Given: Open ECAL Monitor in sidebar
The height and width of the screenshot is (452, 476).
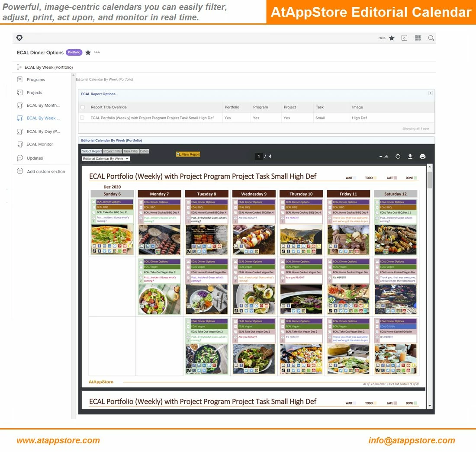Looking at the screenshot, I should pyautogui.click(x=40, y=144).
